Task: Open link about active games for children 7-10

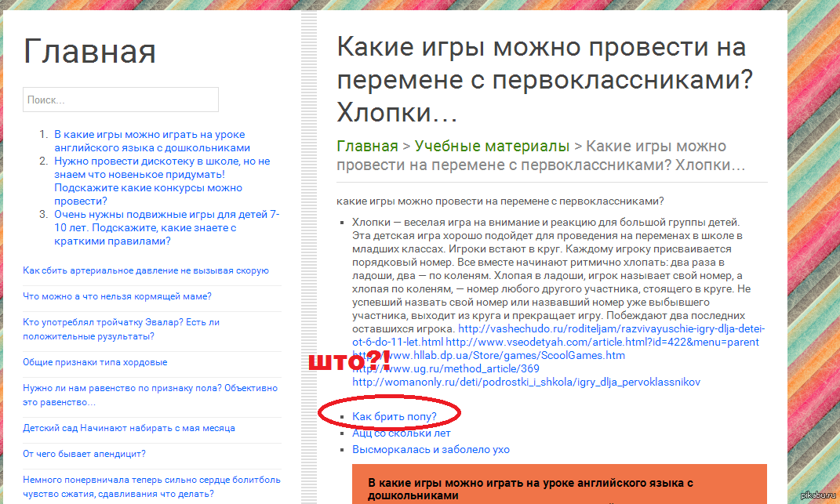Action: click(x=166, y=227)
